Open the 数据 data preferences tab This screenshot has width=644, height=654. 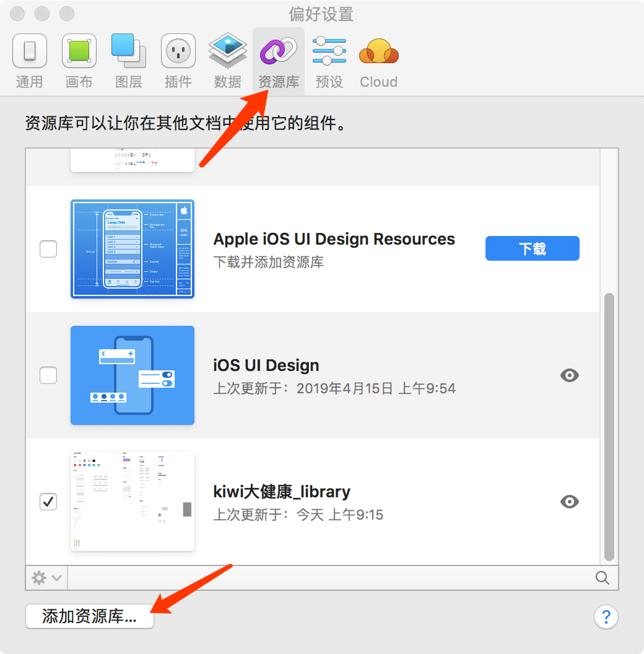coord(228,61)
